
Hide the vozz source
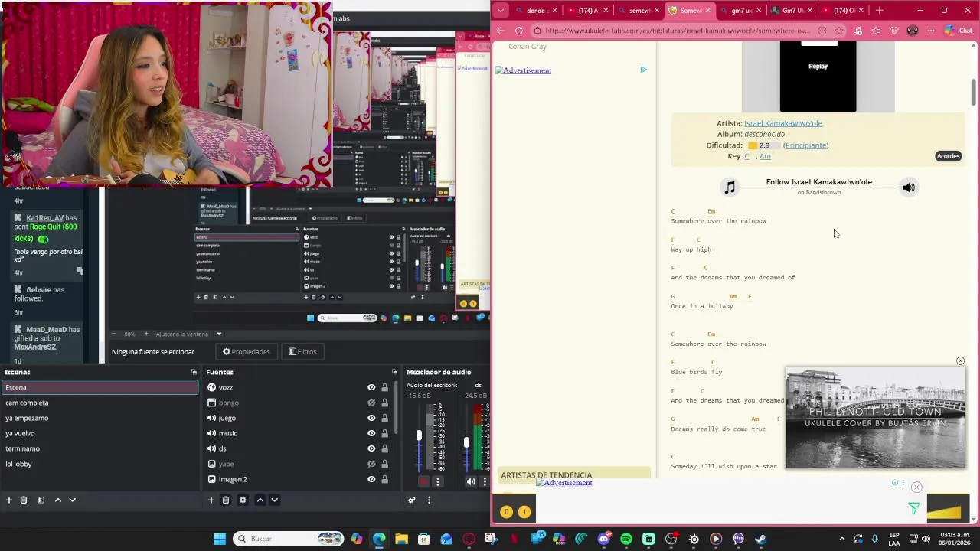point(371,387)
